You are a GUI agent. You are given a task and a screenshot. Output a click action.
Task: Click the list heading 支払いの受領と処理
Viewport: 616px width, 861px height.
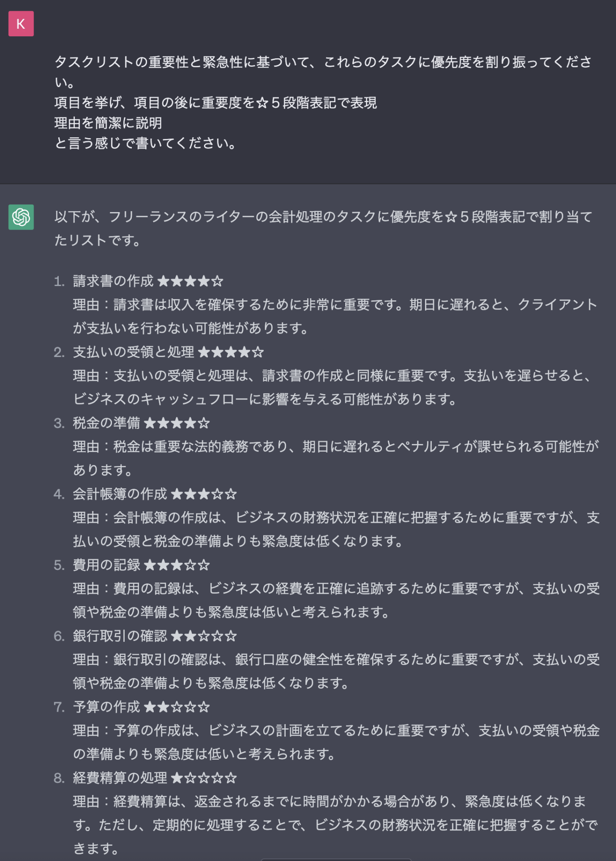[x=133, y=352]
